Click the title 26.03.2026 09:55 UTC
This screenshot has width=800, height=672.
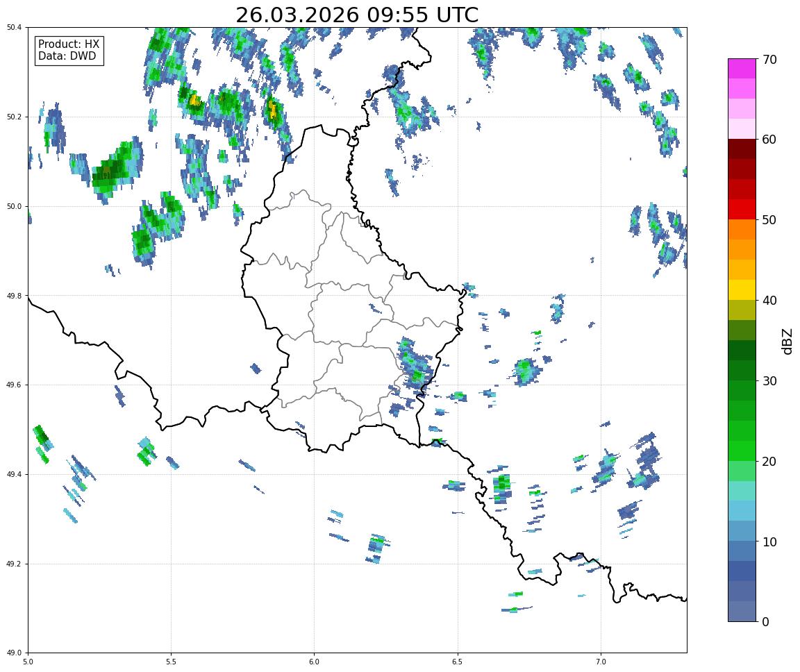click(x=357, y=15)
